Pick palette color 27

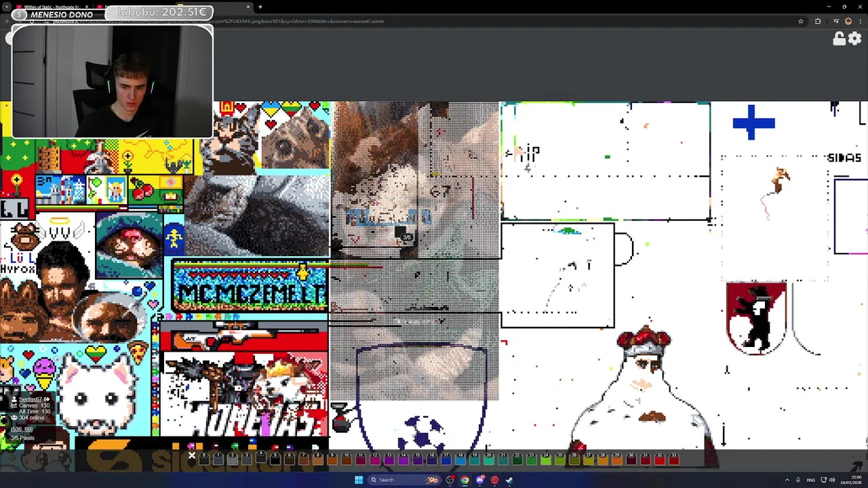point(588,460)
